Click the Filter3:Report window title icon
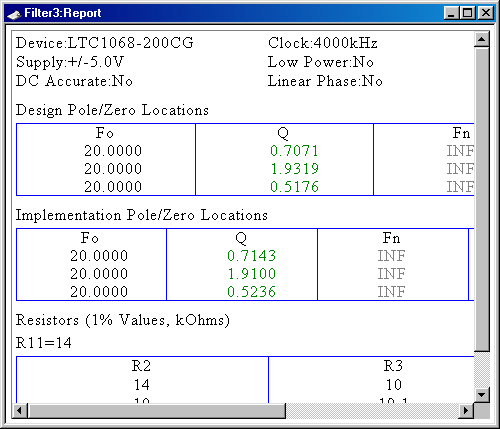500x429 pixels. tap(14, 14)
